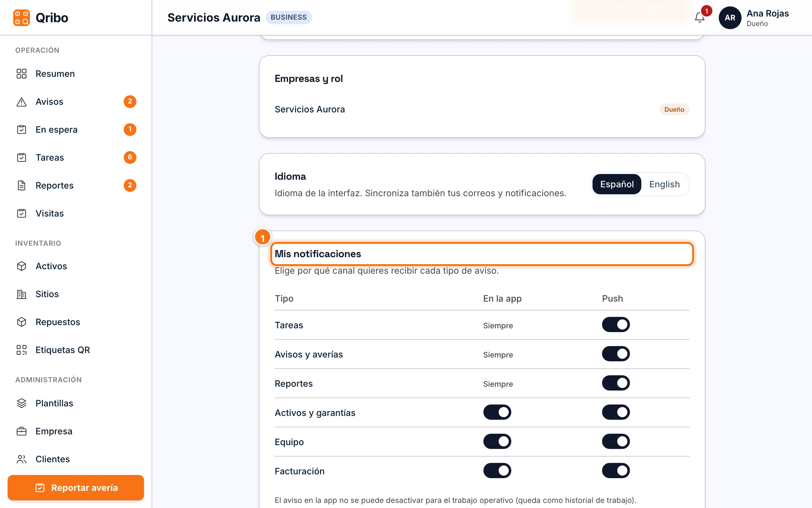Open Etiquetas QR page
The width and height of the screenshot is (812, 508).
pos(76,350)
